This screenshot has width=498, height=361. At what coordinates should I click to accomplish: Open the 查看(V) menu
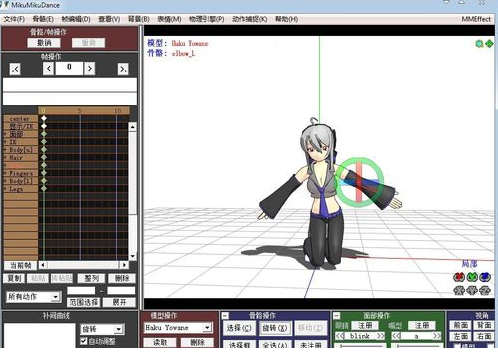109,19
